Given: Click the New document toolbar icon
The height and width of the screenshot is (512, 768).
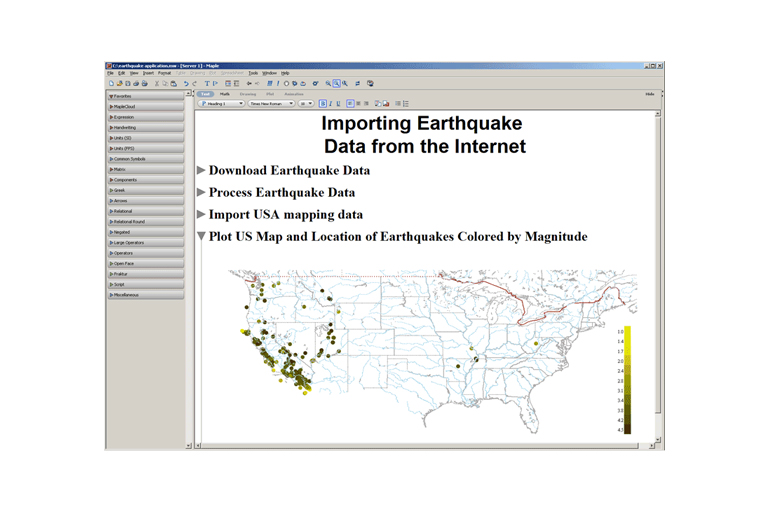Looking at the screenshot, I should [111, 84].
